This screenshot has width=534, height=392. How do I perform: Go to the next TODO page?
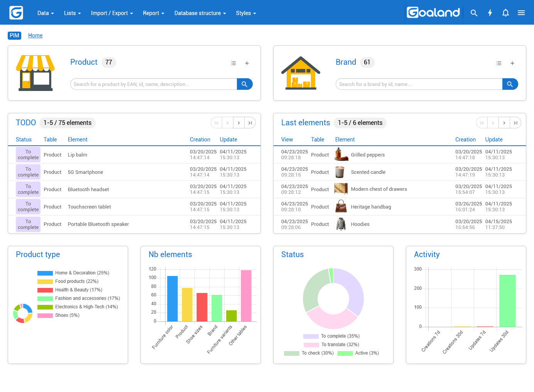pyautogui.click(x=239, y=123)
